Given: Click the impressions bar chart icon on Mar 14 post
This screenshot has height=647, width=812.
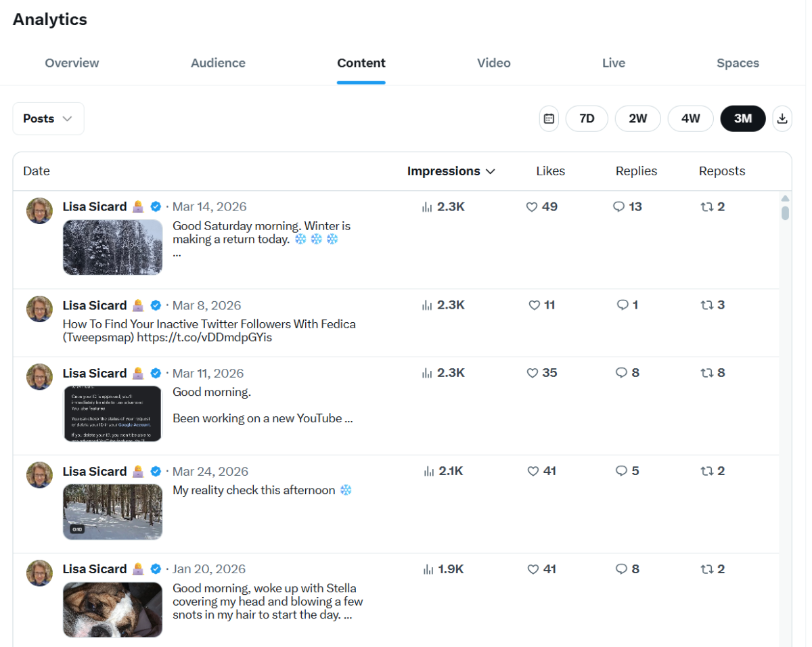Looking at the screenshot, I should 426,206.
